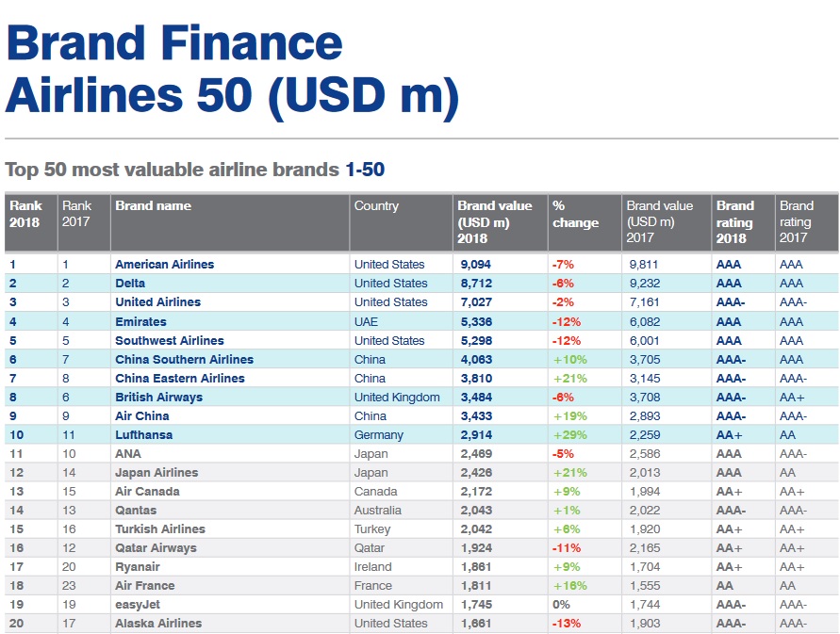Viewport: 840px width, 634px height.
Task: Click the '0%' change for easyJet
Action: point(561,605)
